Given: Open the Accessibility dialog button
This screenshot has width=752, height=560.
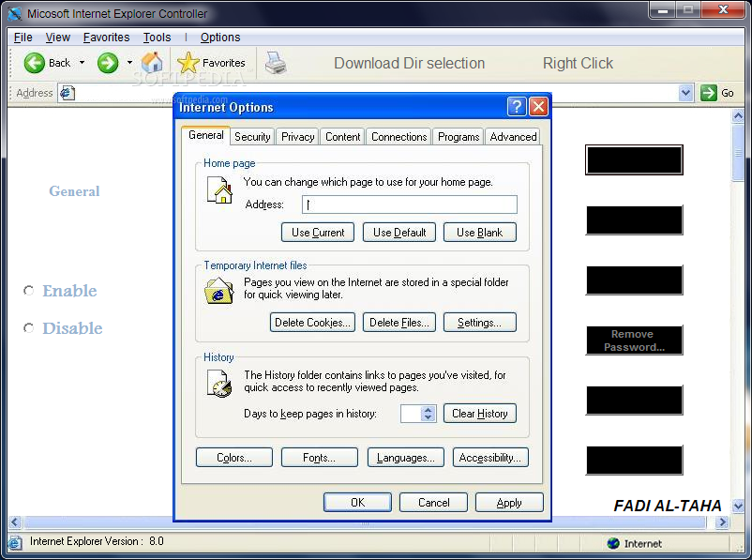Looking at the screenshot, I should click(x=490, y=458).
